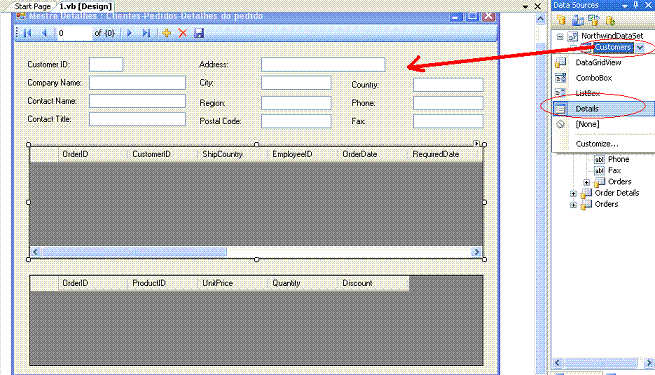Click the Move First navigator button

click(x=28, y=33)
